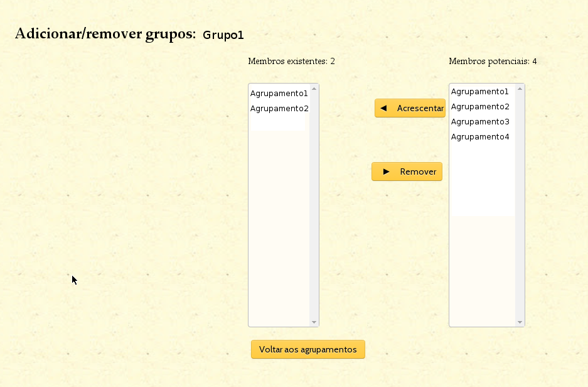Screen dimensions: 588x387
Task: Click the Grupo1 heading text
Action: coord(223,35)
